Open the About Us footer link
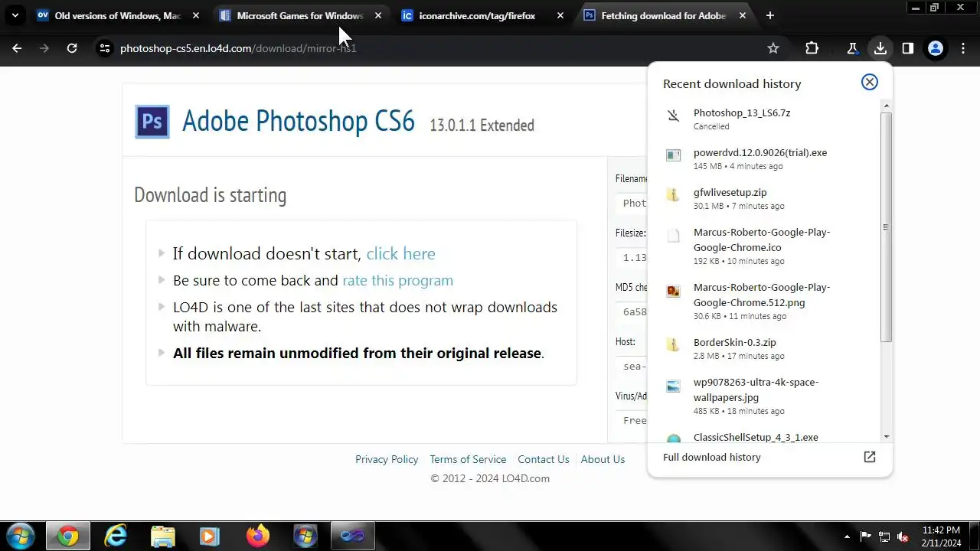The width and height of the screenshot is (980, 551). pos(603,459)
